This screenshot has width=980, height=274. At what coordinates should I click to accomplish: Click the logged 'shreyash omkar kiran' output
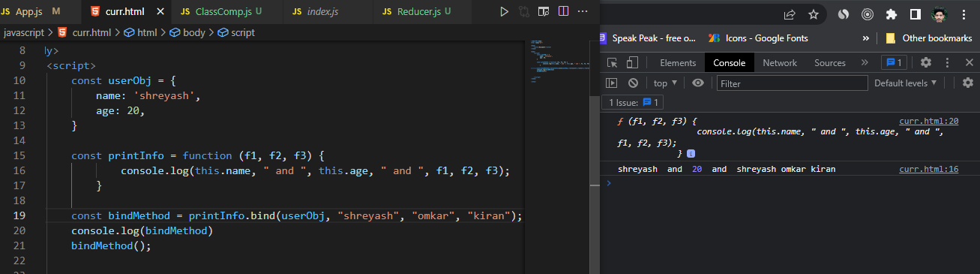(x=786, y=169)
